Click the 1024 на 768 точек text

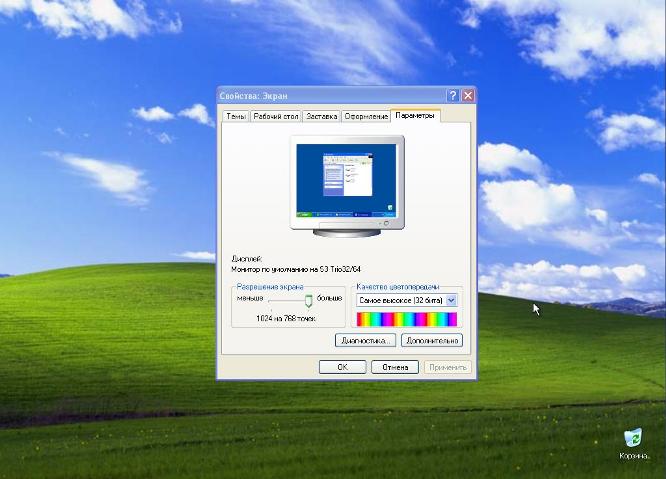tap(286, 318)
